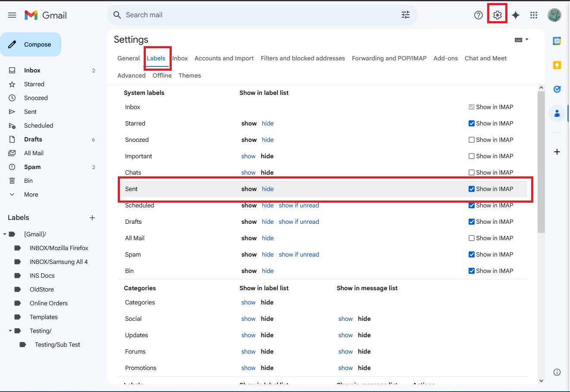Toggle the main menu hamburger icon
570x392 pixels.
pyautogui.click(x=12, y=15)
